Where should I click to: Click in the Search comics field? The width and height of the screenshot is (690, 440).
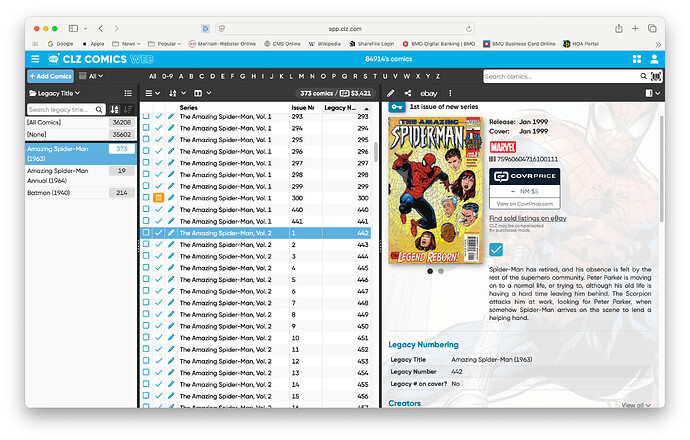560,77
